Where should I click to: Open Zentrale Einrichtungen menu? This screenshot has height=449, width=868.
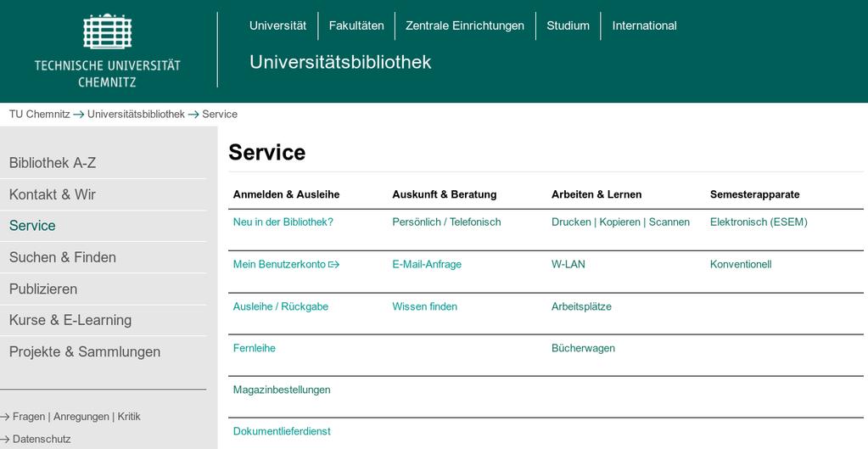(465, 25)
